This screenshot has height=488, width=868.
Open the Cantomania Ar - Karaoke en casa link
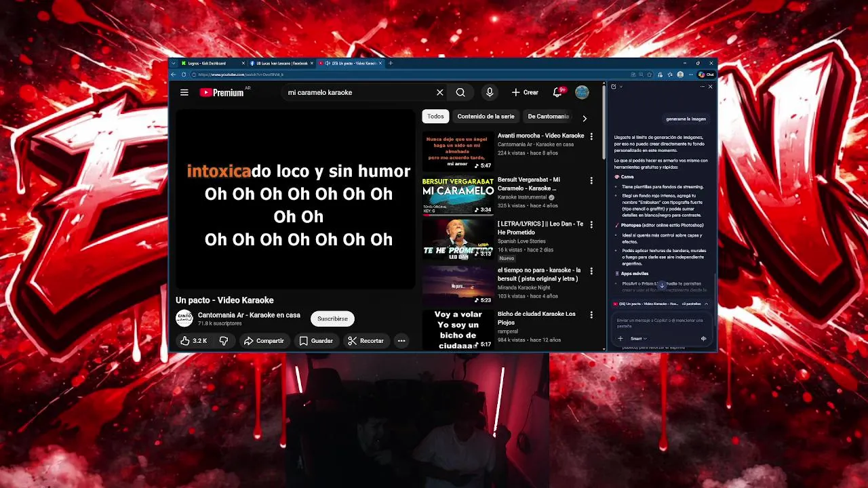coord(249,315)
